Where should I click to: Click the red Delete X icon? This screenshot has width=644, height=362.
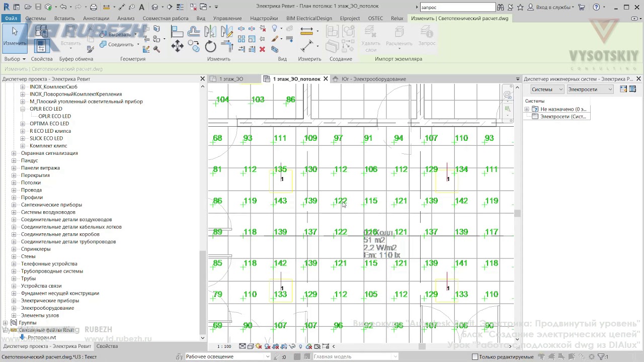pyautogui.click(x=262, y=49)
